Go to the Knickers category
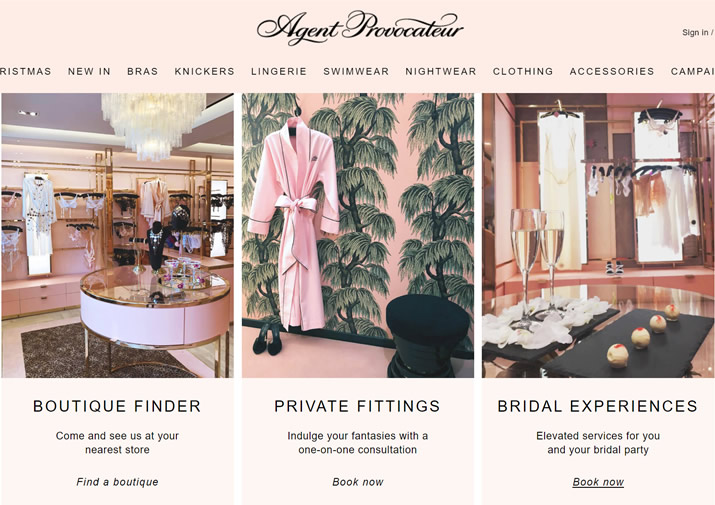This screenshot has height=505, width=715. [x=205, y=72]
